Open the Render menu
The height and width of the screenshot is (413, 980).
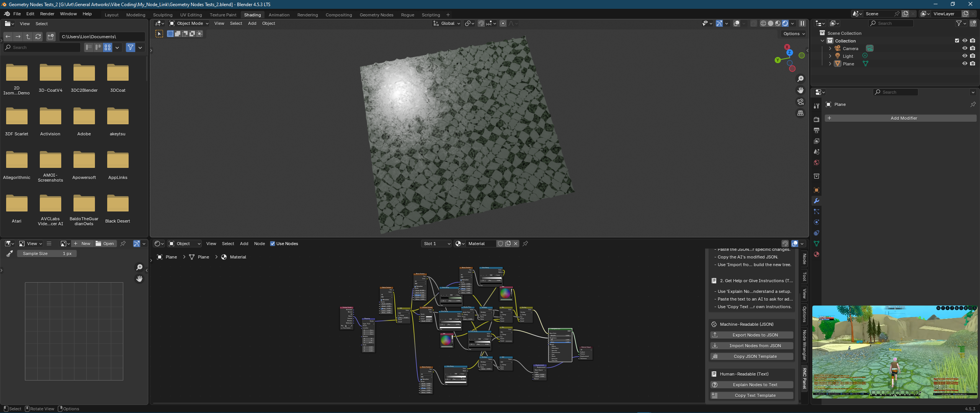pyautogui.click(x=47, y=14)
